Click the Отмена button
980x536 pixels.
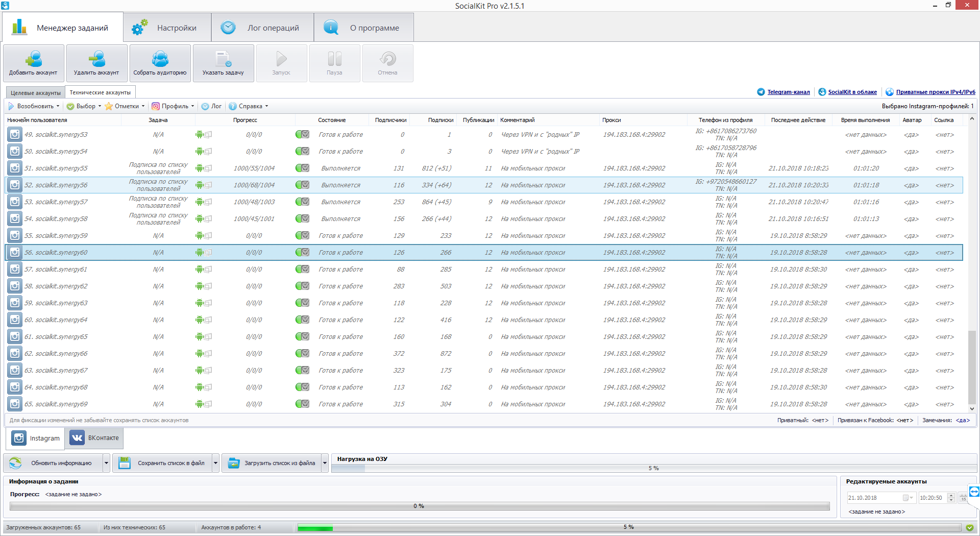pyautogui.click(x=387, y=63)
